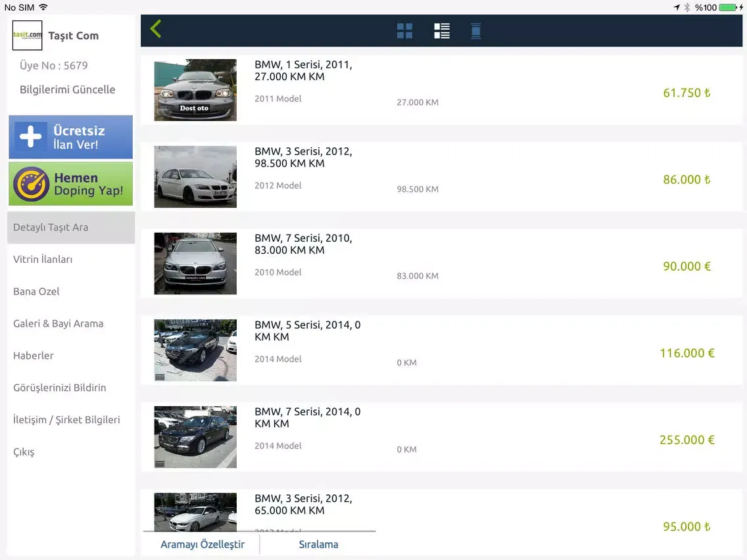Tap the 86.000 ₺ price
This screenshot has width=747, height=560.
click(687, 179)
